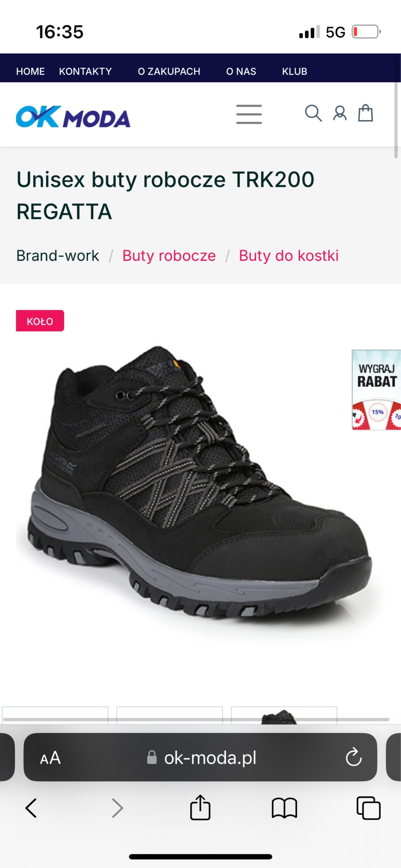Open the O ZAKUPACH menu item
The width and height of the screenshot is (401, 868).
point(169,72)
